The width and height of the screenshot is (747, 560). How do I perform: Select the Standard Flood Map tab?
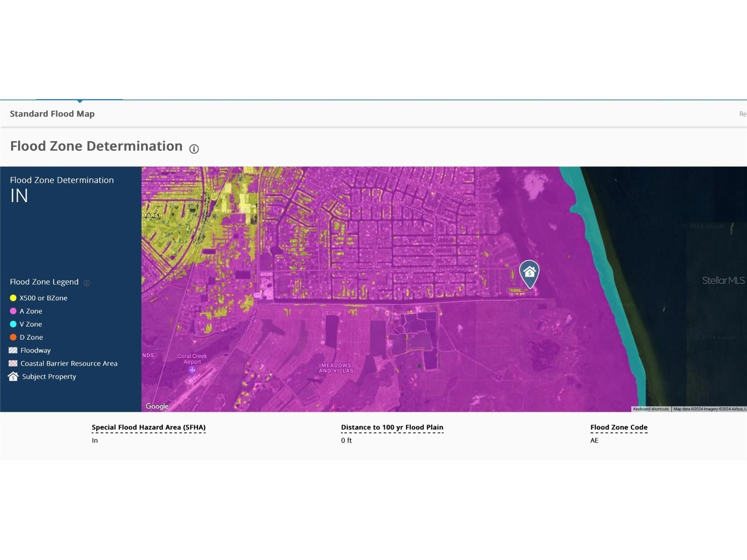pos(52,114)
